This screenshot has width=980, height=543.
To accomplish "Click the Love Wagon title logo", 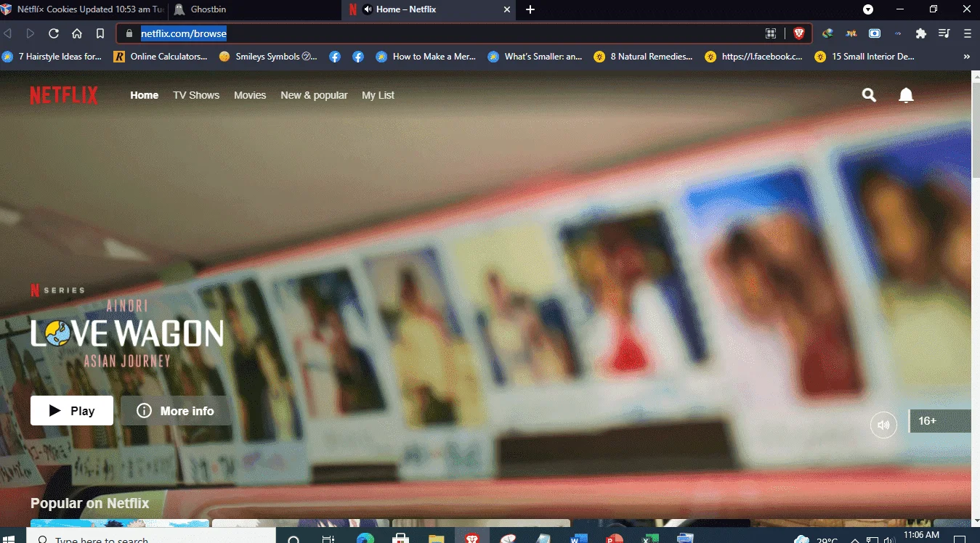I will coord(127,334).
